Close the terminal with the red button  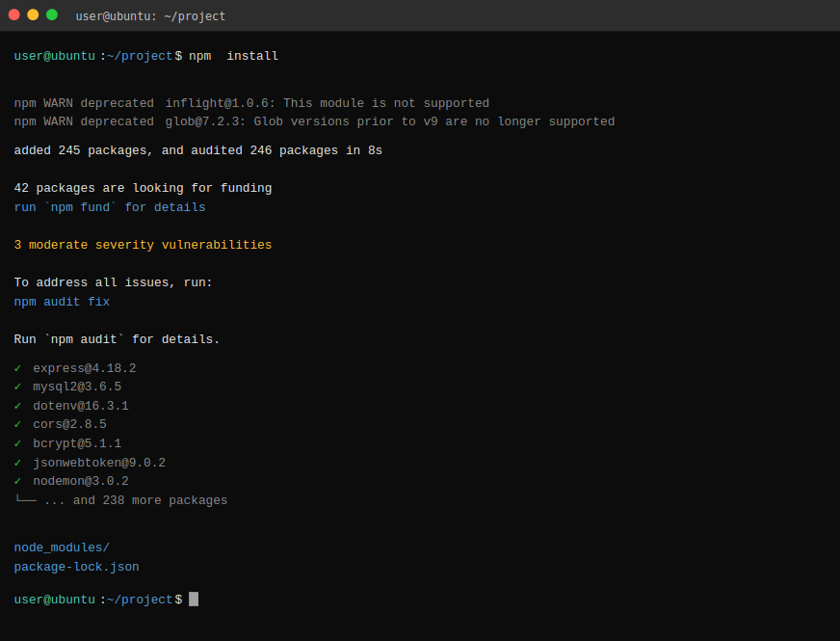pyautogui.click(x=14, y=15)
